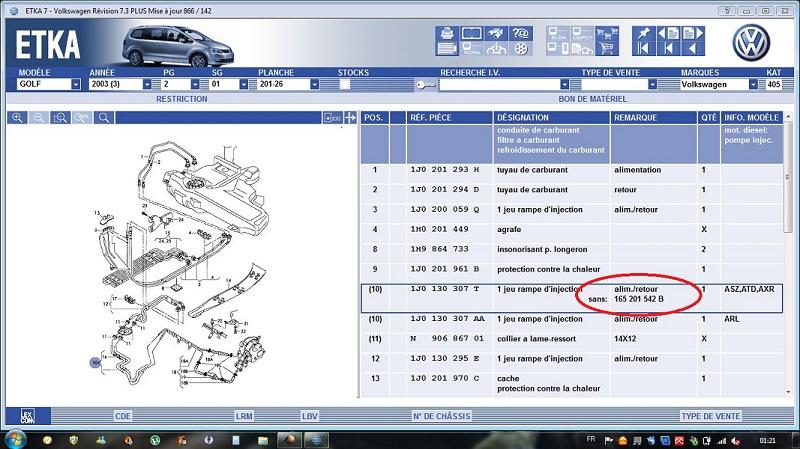This screenshot has width=800, height=449.
Task: Go to previous page document icon
Action: [x=668, y=34]
